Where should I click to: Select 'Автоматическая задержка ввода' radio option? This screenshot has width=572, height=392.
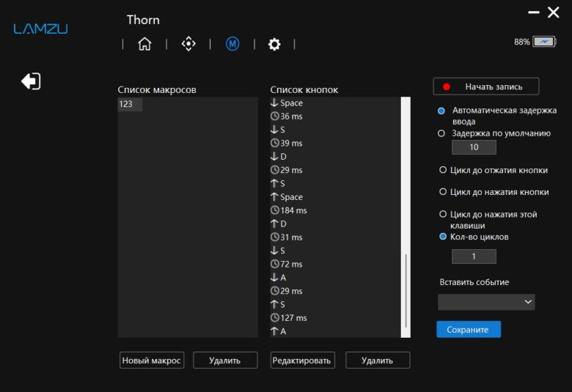click(x=441, y=111)
